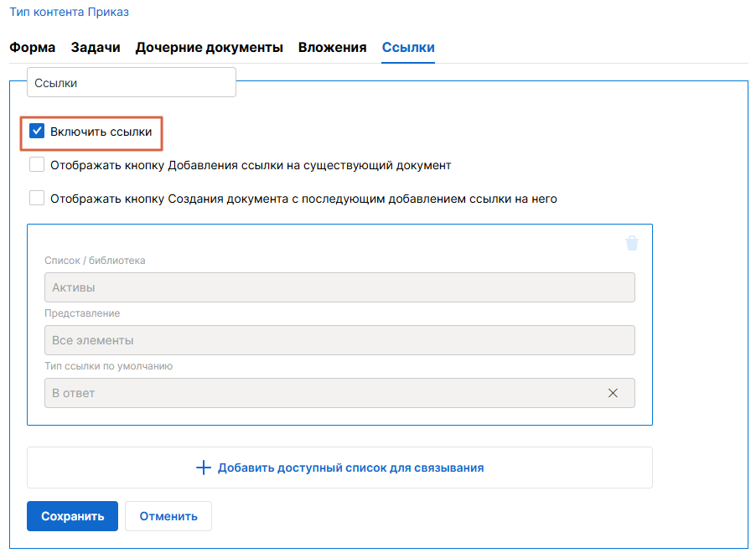Enable button for adding link to existing document
Image resolution: width=756 pixels, height=553 pixels.
pyautogui.click(x=37, y=164)
